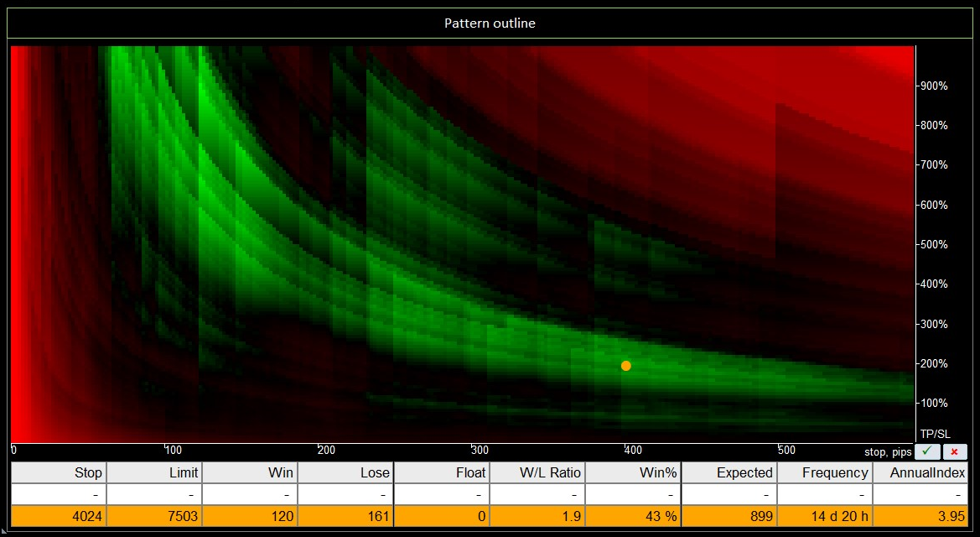Click the 100% label on vertical axis

coord(934,403)
